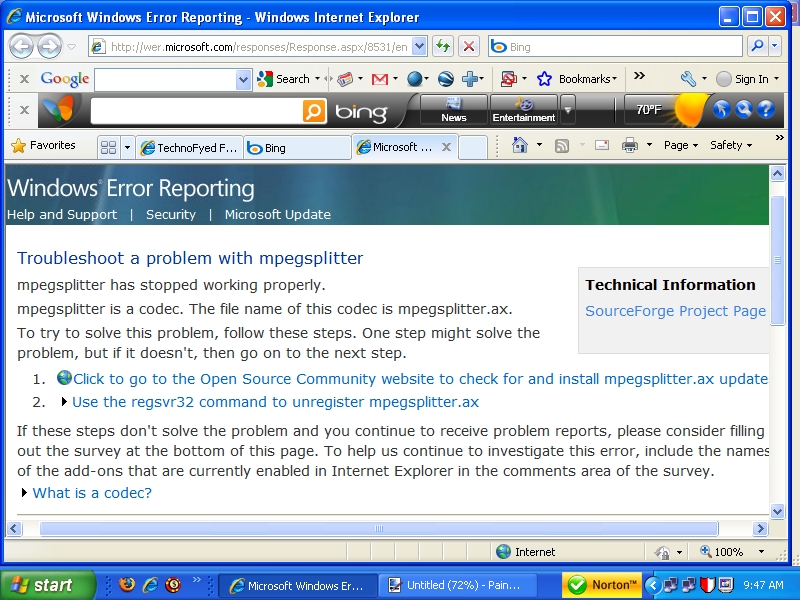Image resolution: width=800 pixels, height=600 pixels.
Task: Click the Google toolbar search field
Action: click(166, 80)
